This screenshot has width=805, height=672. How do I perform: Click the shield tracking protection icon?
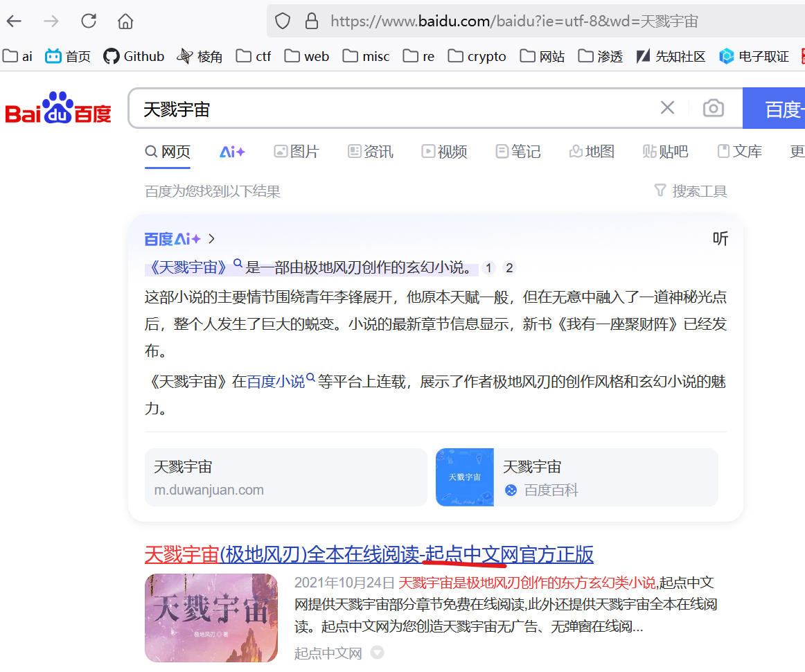(283, 21)
